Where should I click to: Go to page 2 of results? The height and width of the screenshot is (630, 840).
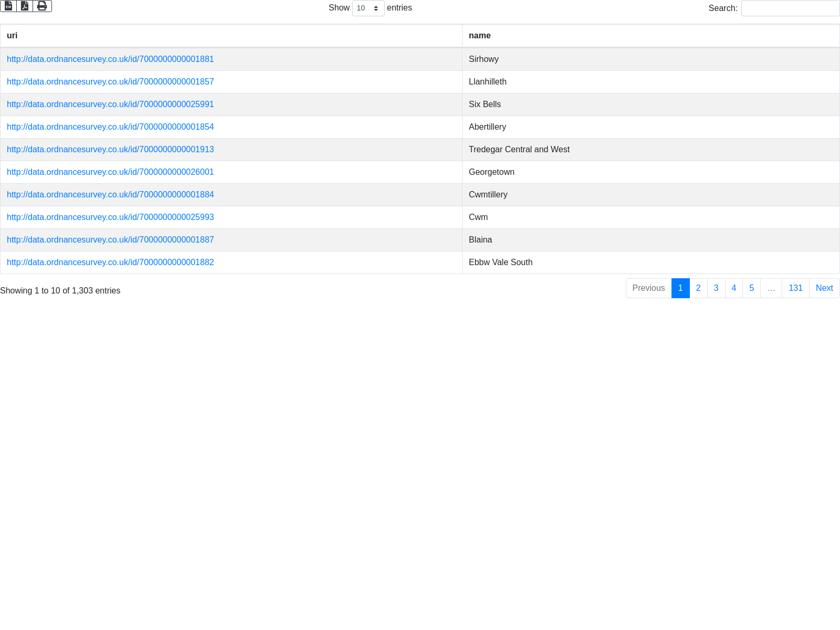tap(698, 288)
